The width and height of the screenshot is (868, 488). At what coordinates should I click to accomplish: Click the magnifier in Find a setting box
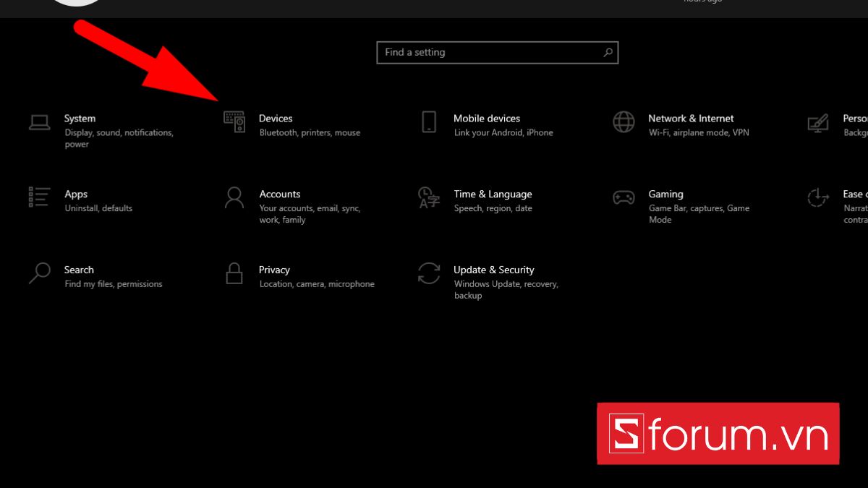click(x=608, y=52)
